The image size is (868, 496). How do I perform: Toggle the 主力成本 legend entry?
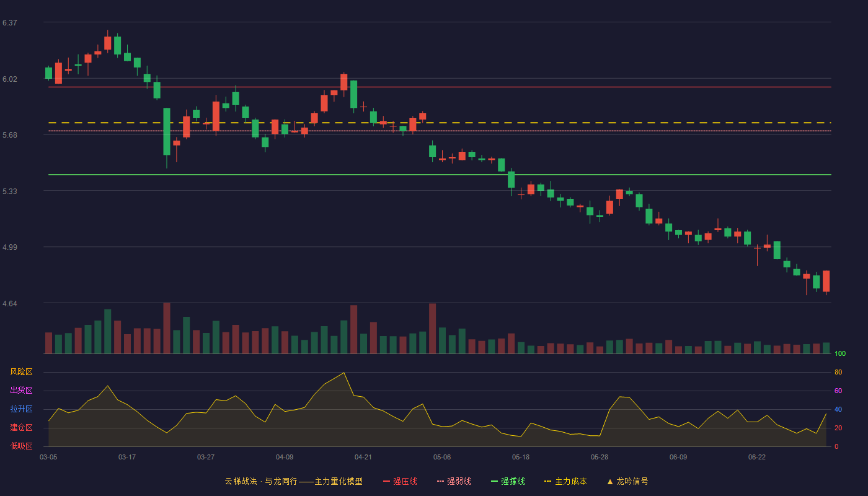click(565, 481)
